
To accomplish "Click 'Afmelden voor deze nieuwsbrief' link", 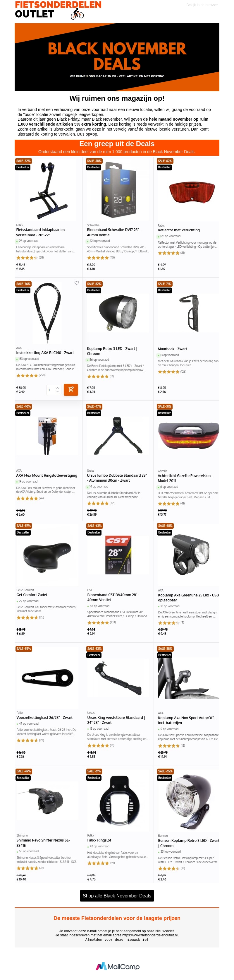I will click(117, 939).
